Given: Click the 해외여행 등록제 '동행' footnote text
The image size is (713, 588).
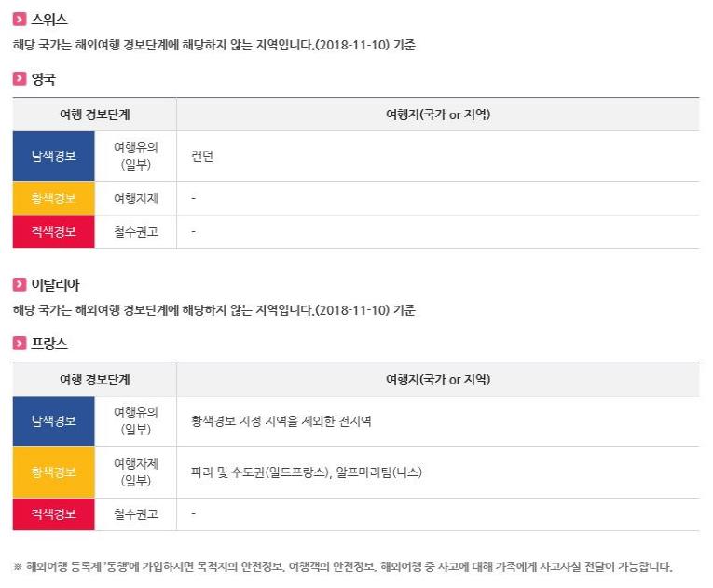Looking at the screenshot, I should pos(341,567).
